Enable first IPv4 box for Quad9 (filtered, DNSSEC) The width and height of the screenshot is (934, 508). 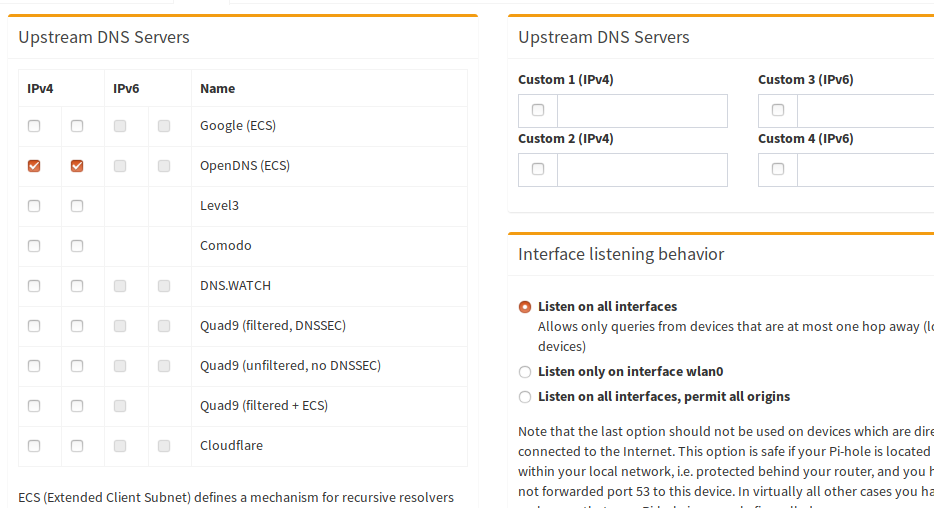[x=34, y=326]
